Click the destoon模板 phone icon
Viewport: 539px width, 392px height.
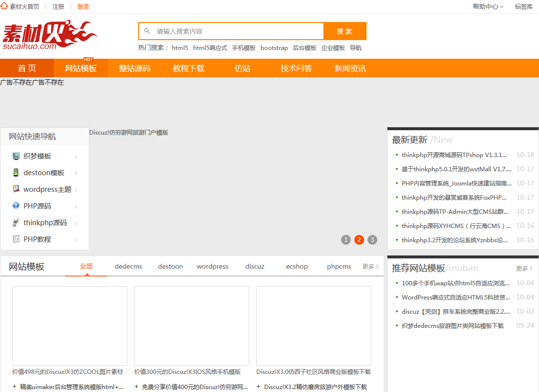click(16, 173)
